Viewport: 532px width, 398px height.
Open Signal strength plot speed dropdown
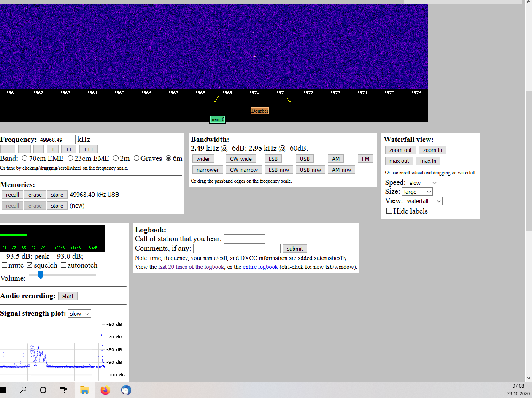79,314
